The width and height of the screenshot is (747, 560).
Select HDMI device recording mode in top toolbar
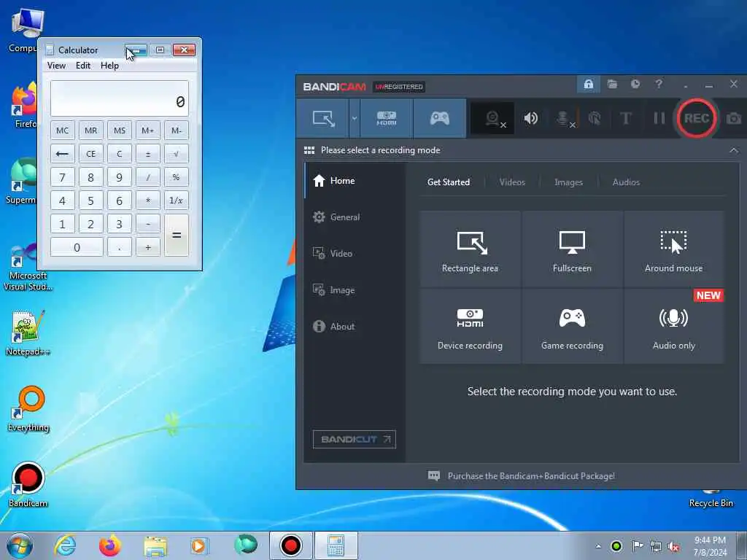tap(387, 118)
